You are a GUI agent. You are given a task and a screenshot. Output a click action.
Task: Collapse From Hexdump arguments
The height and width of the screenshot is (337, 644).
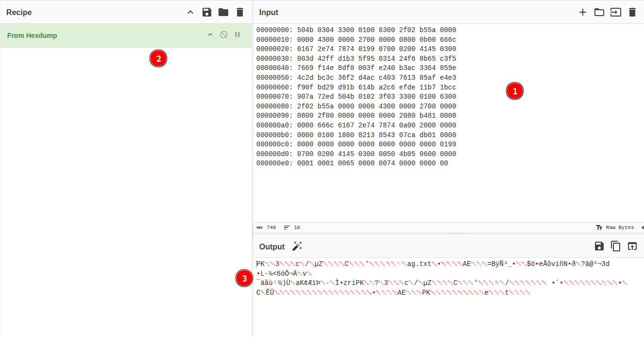210,35
